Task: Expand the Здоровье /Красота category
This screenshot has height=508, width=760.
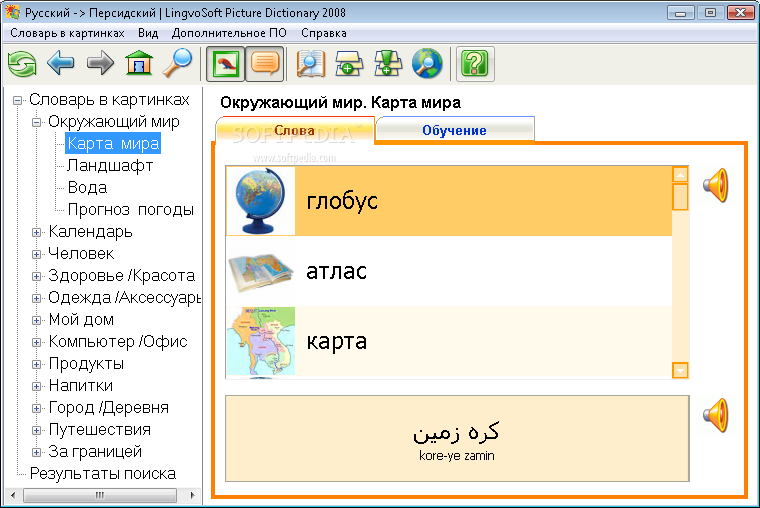Action: coord(36,276)
